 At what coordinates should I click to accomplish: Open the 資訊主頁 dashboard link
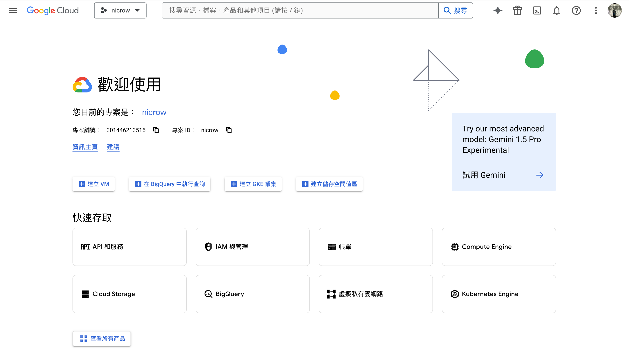click(85, 147)
